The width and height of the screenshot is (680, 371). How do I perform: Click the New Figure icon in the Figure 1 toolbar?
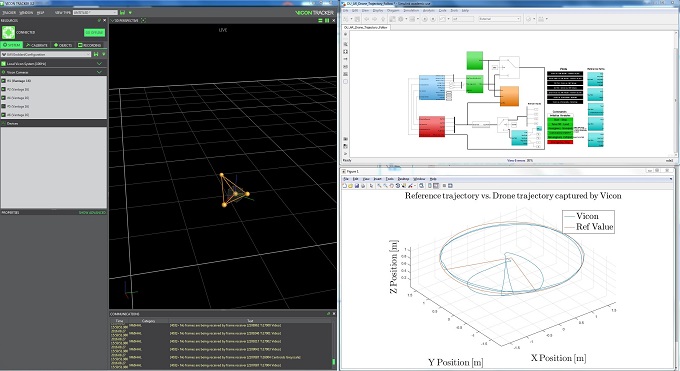click(x=345, y=186)
